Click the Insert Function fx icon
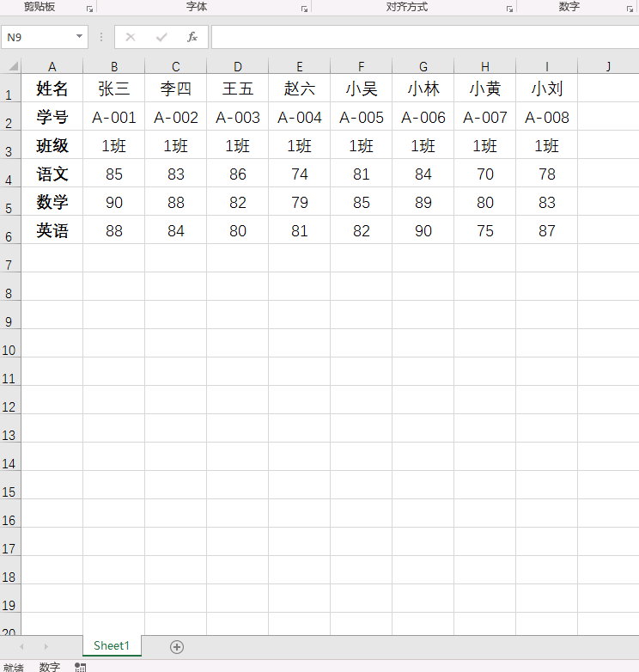The image size is (639, 672). (192, 37)
